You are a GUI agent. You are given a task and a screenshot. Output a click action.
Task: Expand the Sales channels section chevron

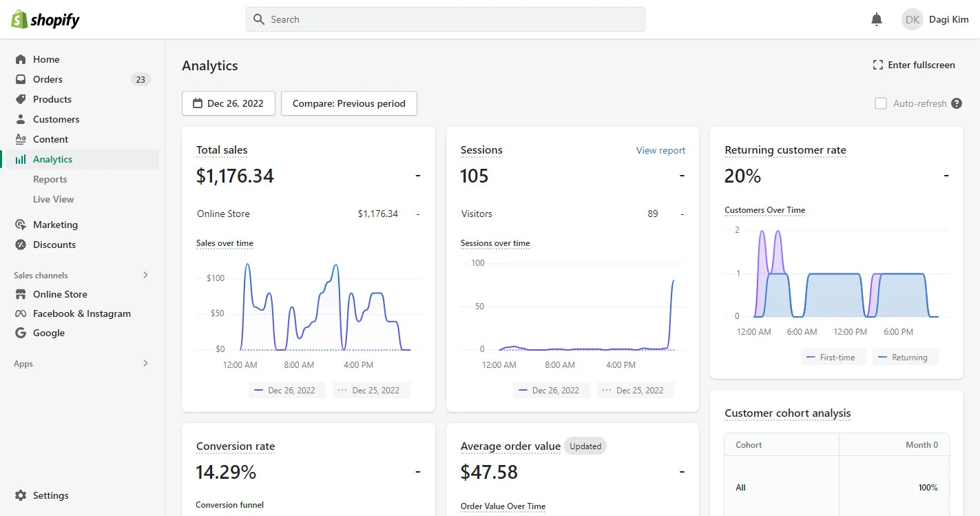tap(145, 275)
